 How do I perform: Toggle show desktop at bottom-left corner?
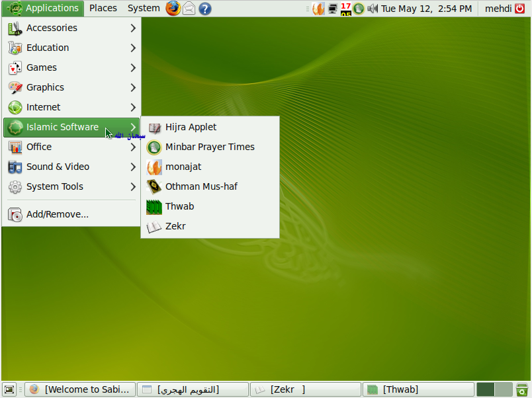(9, 389)
